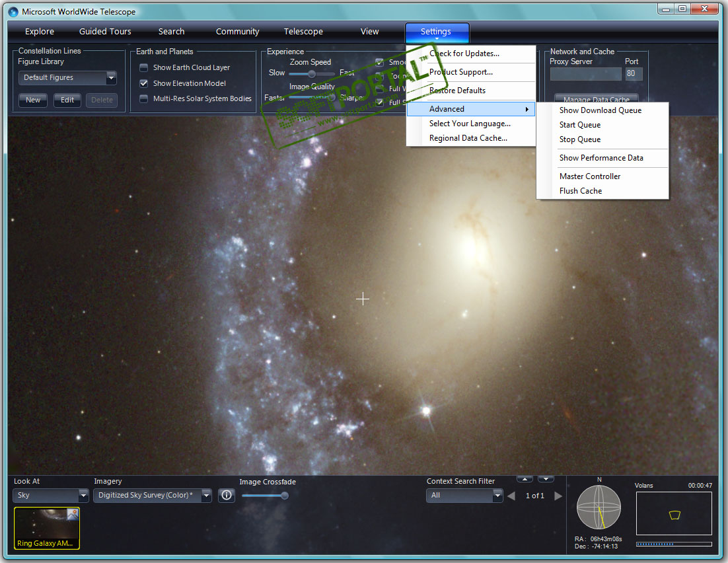Image resolution: width=728 pixels, height=563 pixels.
Task: Uncheck Show Elevation Model
Action: pyautogui.click(x=144, y=84)
